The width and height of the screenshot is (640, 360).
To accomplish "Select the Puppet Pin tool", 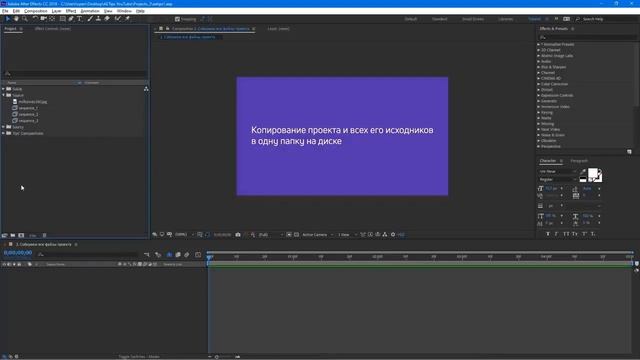I will [x=127, y=19].
